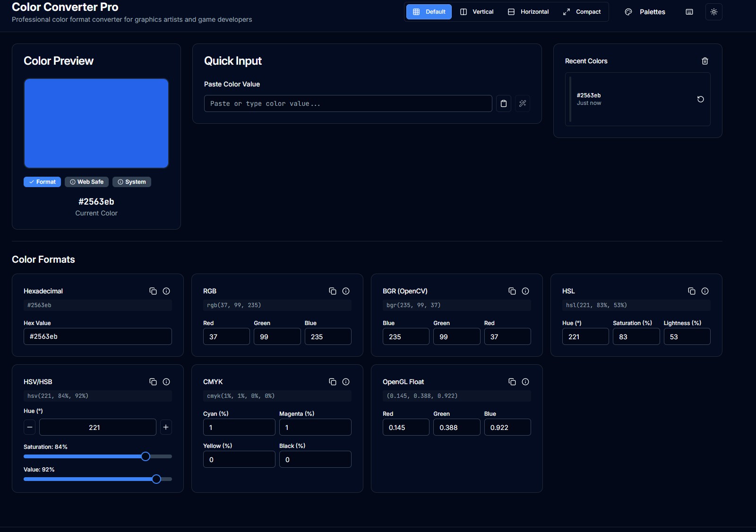Paste from clipboard into Quick Input
This screenshot has width=756, height=532.
503,103
